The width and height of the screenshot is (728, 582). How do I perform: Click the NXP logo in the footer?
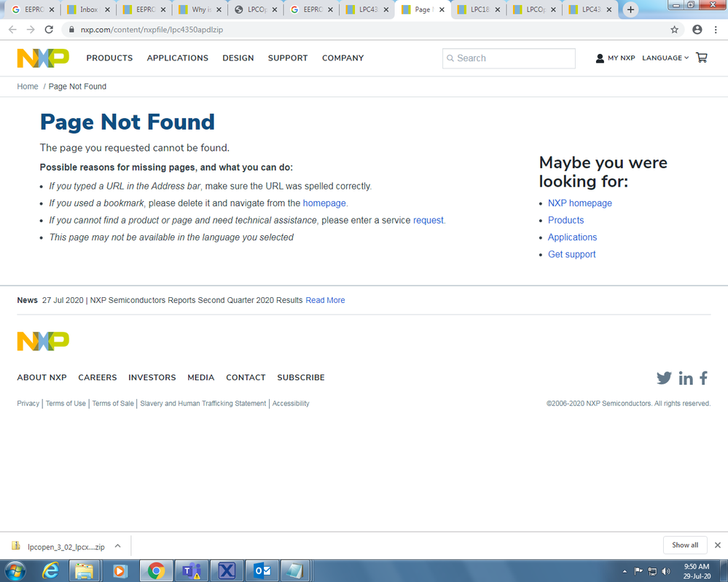pyautogui.click(x=43, y=342)
